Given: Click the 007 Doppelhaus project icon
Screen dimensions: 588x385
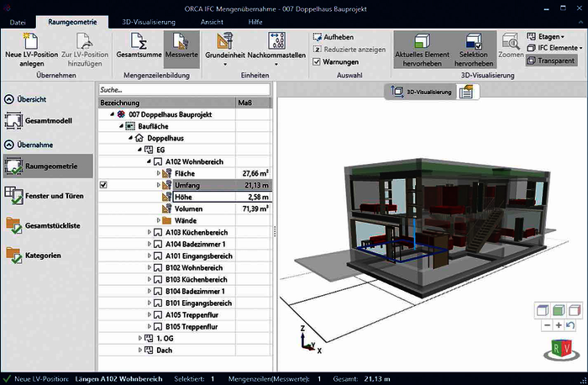Looking at the screenshot, I should pos(121,114).
